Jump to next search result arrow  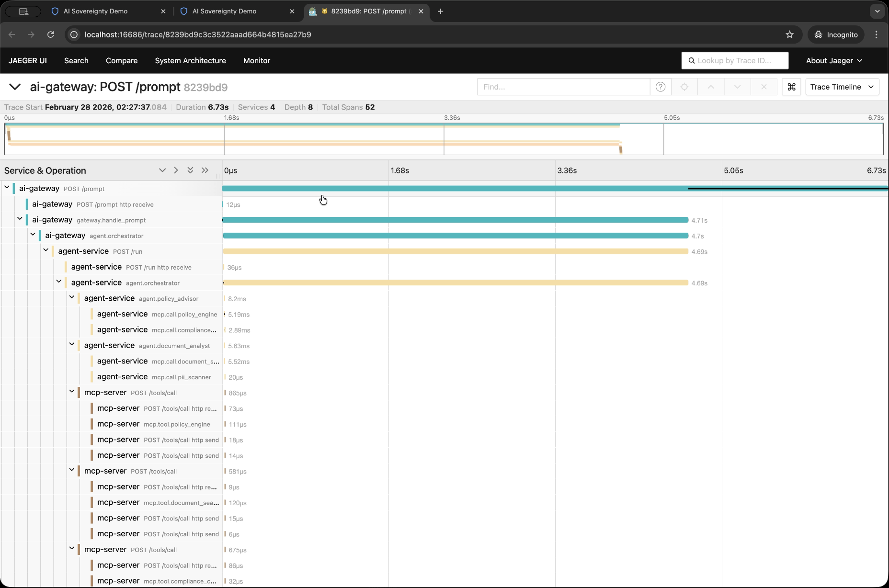(737, 87)
